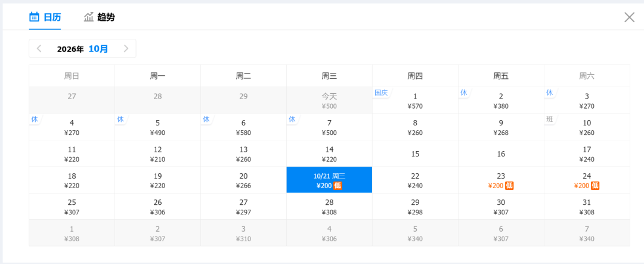Image resolution: width=644 pixels, height=264 pixels.
Task: Choose 今天 cell priced ¥500
Action: click(x=329, y=100)
